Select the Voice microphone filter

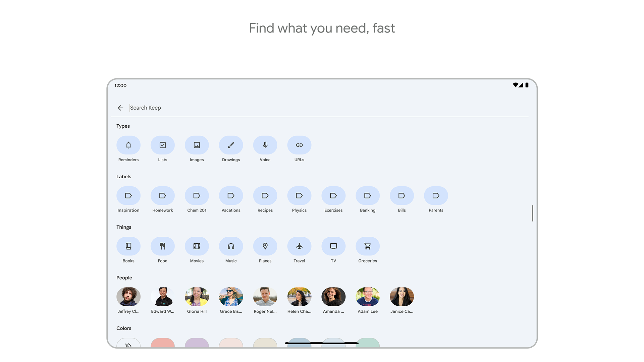pyautogui.click(x=265, y=145)
